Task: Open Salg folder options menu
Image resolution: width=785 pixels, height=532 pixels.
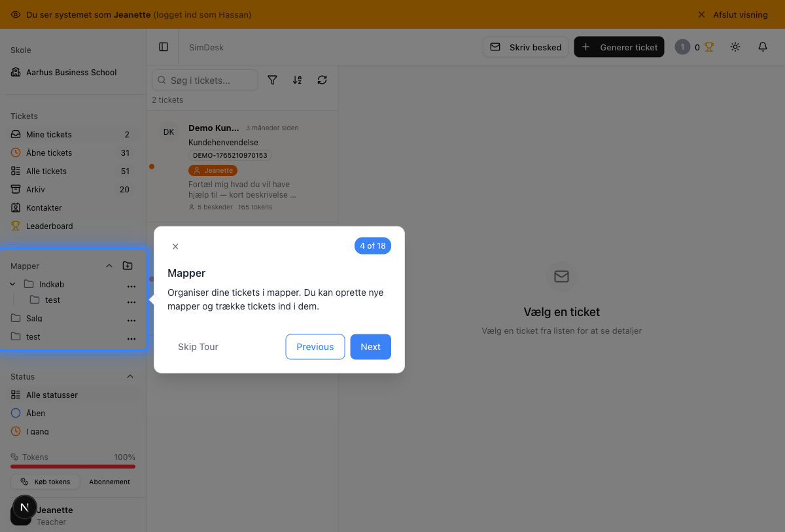Action: click(131, 320)
